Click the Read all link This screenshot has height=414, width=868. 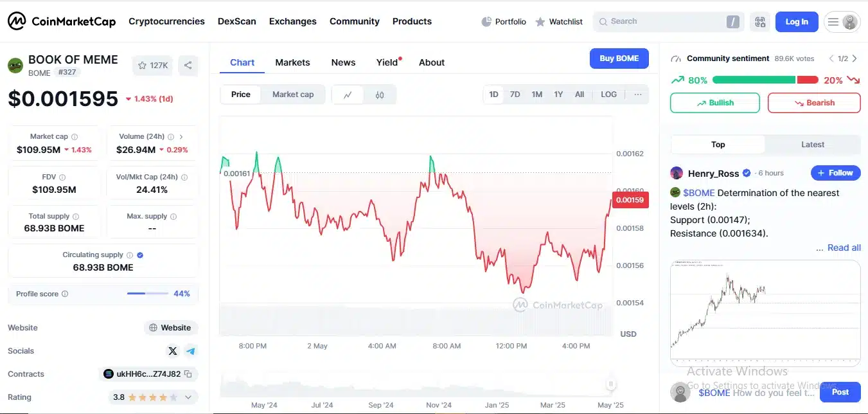pyautogui.click(x=844, y=248)
